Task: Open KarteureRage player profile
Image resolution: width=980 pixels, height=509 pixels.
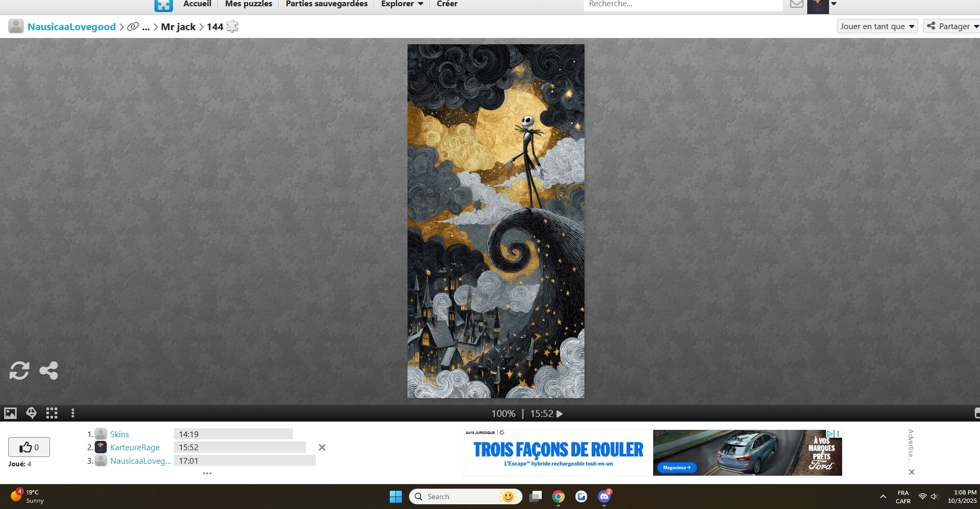Action: 135,447
